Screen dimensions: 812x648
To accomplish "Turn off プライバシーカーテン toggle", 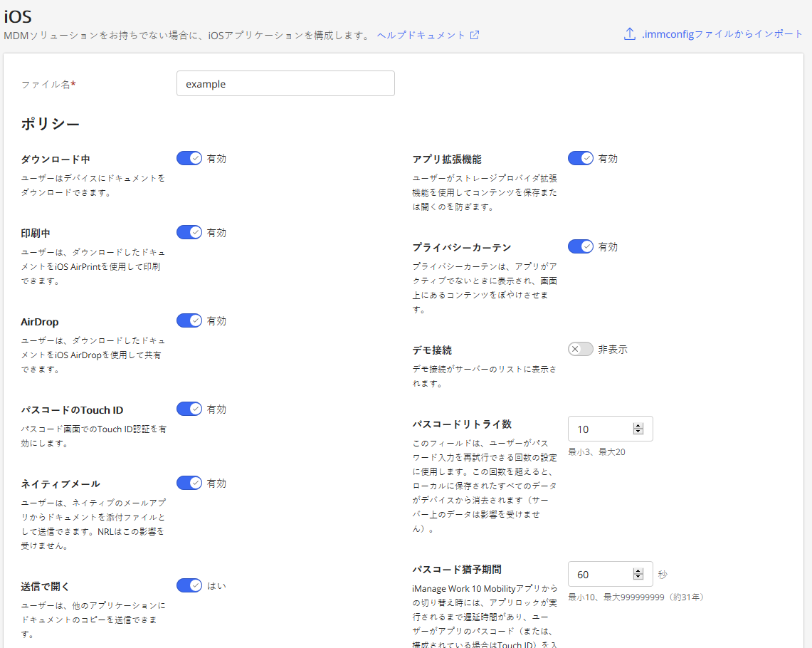I will click(581, 246).
